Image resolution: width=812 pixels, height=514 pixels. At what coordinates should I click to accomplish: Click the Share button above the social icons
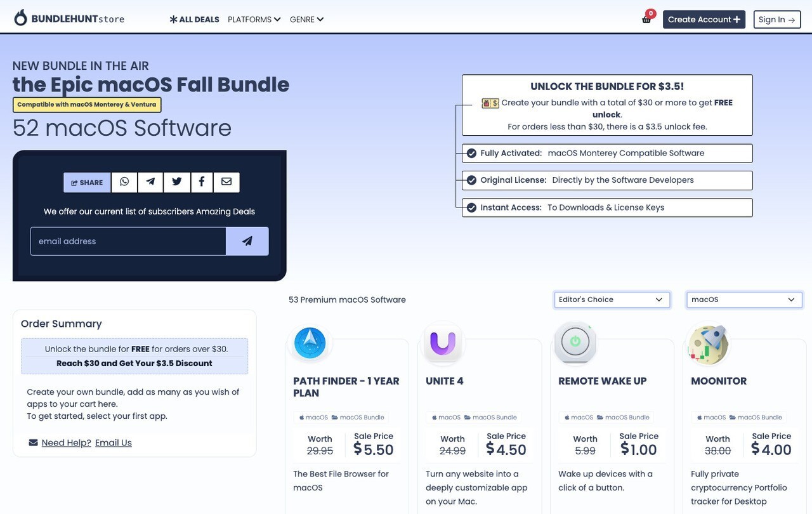pyautogui.click(x=86, y=181)
